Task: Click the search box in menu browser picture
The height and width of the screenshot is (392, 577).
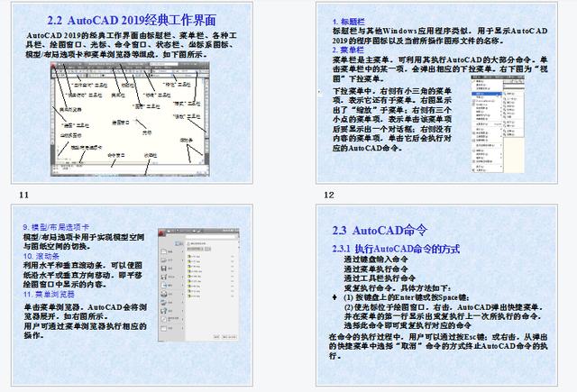Action: (211, 237)
